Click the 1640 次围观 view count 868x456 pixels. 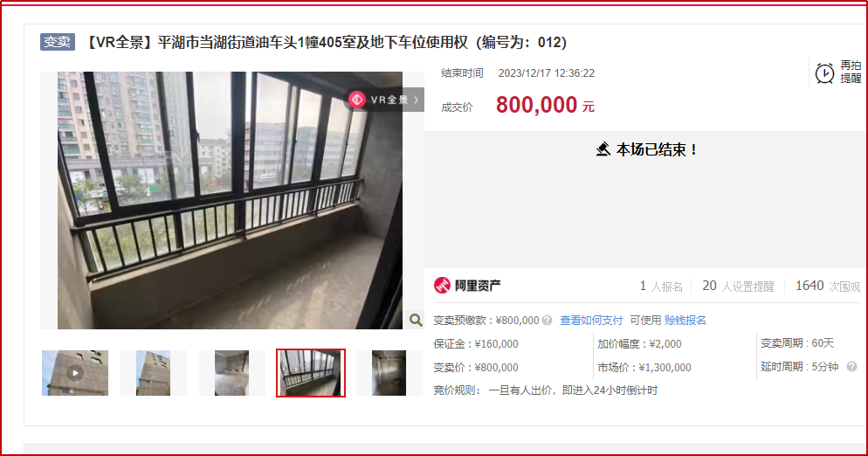point(828,286)
